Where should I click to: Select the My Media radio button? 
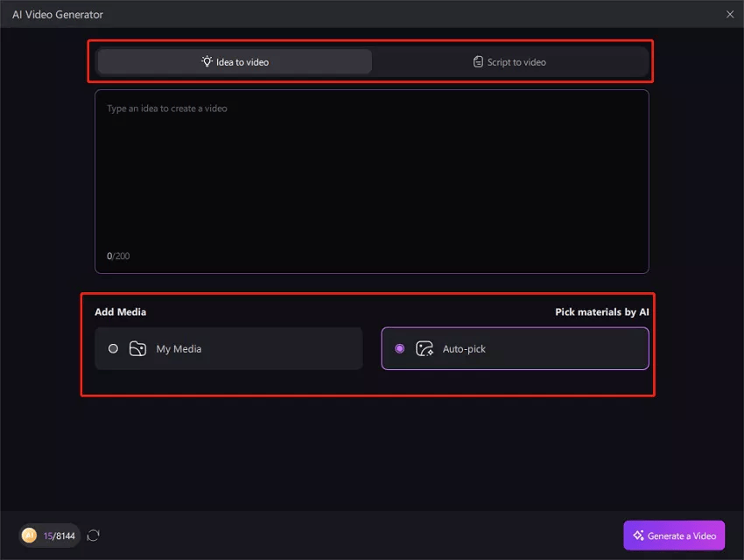[x=113, y=349]
